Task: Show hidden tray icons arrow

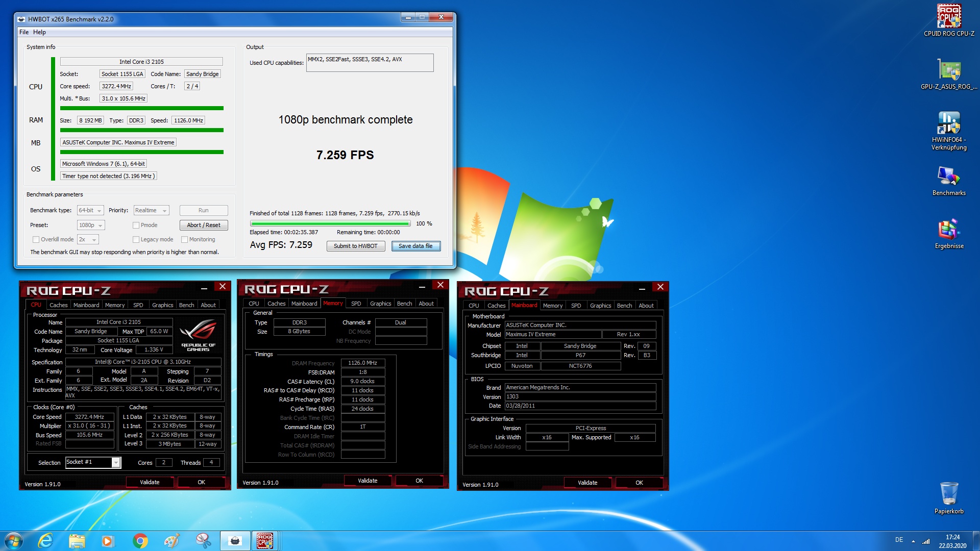Action: [x=913, y=541]
